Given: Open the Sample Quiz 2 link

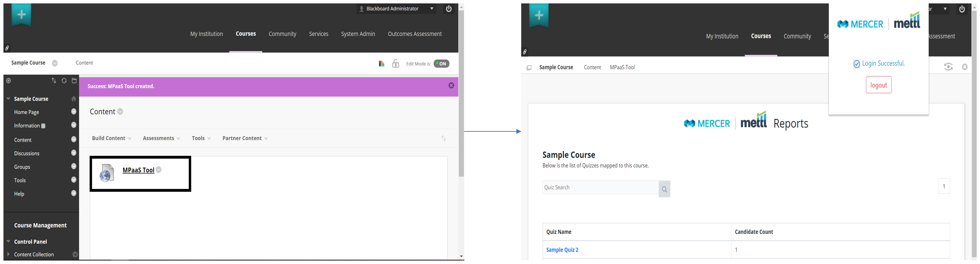Looking at the screenshot, I should (562, 250).
